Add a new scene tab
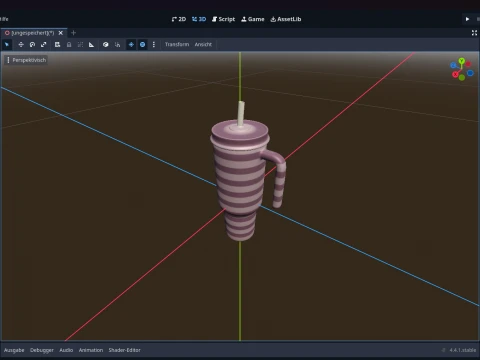Screen dimensions: 480x360 point(74,33)
